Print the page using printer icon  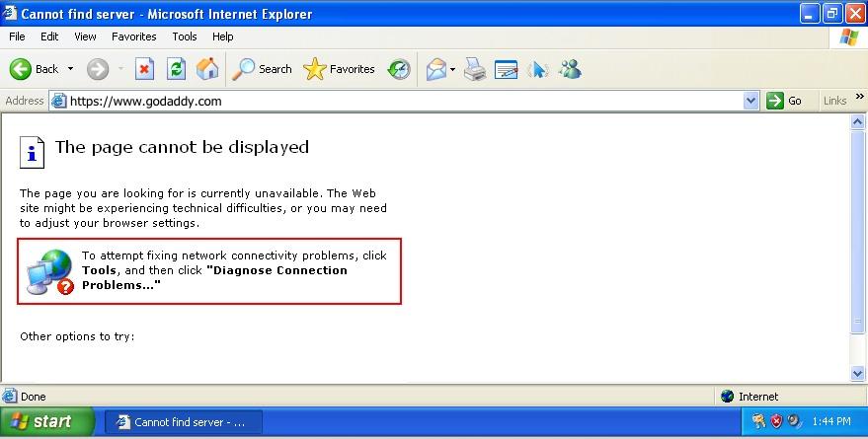[x=474, y=70]
